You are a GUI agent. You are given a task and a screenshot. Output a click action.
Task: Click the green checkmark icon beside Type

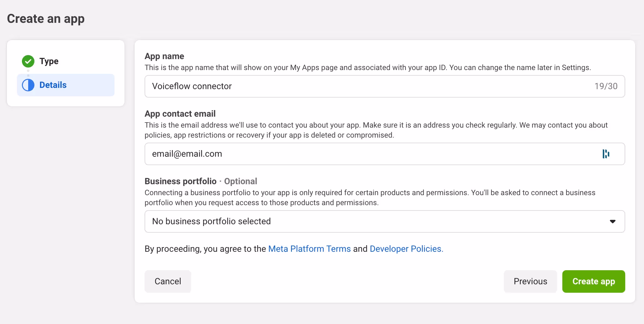pyautogui.click(x=28, y=61)
